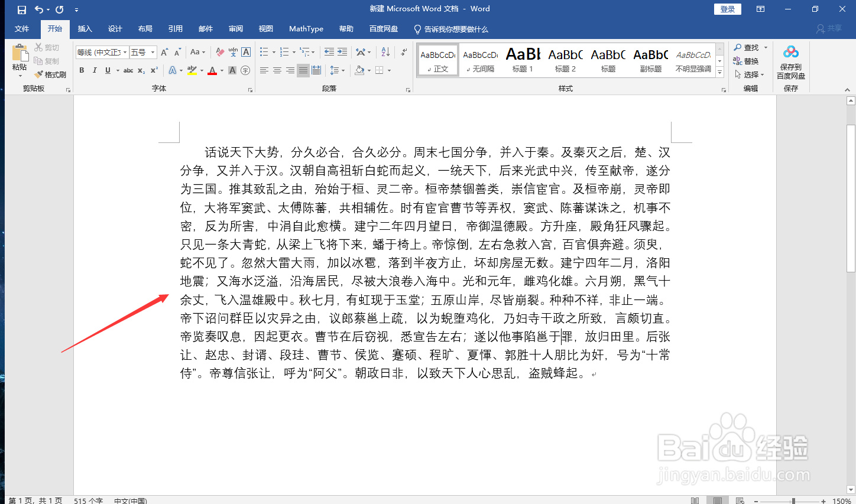Viewport: 856px width, 504px height.
Task: Apply the enclosed character (字) icon
Action: pyautogui.click(x=245, y=70)
